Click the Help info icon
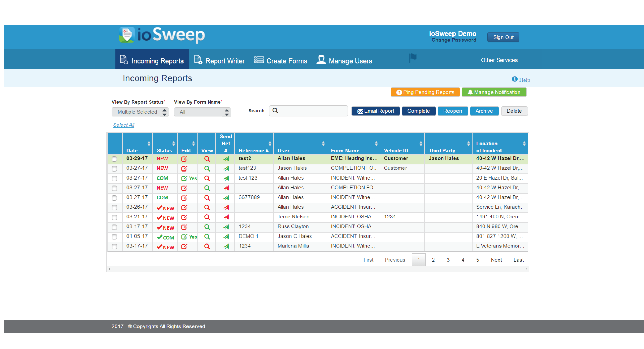This screenshot has height=349, width=644. pyautogui.click(x=515, y=79)
